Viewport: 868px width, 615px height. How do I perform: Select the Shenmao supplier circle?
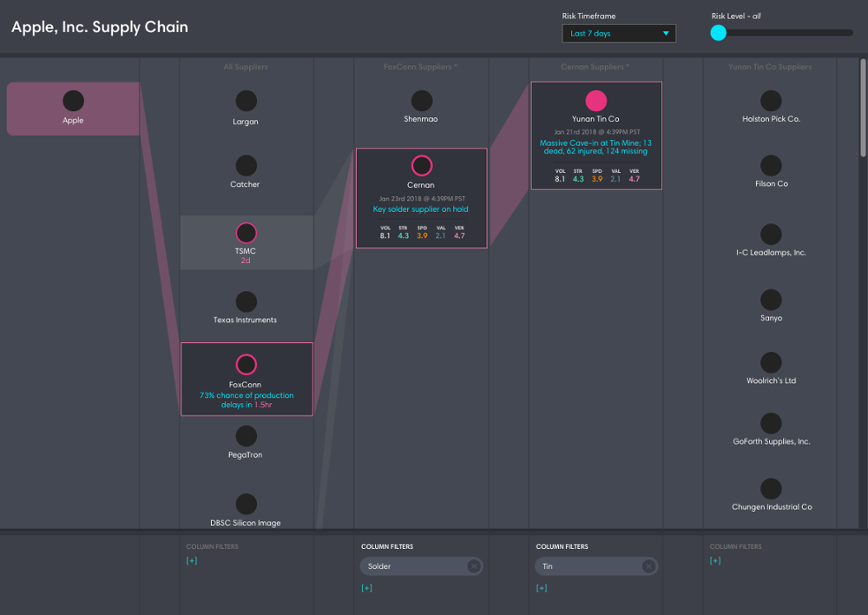point(421,101)
